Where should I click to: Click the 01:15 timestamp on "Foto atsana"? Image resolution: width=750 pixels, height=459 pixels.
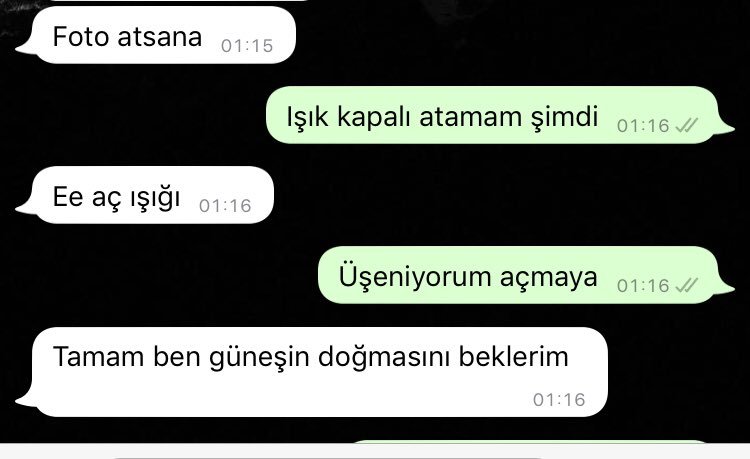(247, 46)
